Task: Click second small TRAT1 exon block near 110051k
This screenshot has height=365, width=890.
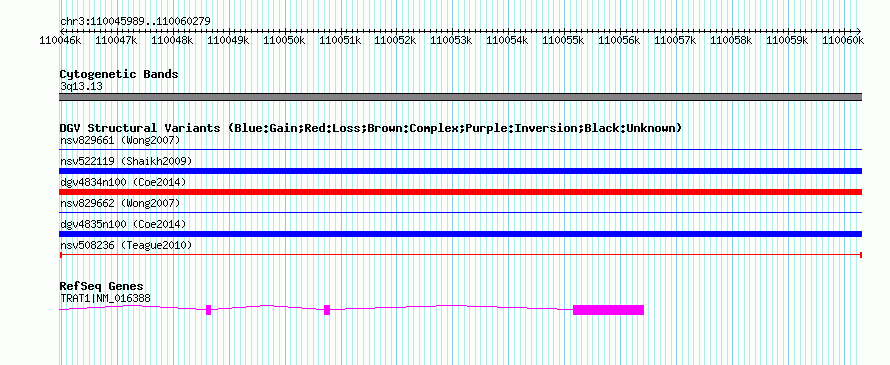Action: pos(327,310)
